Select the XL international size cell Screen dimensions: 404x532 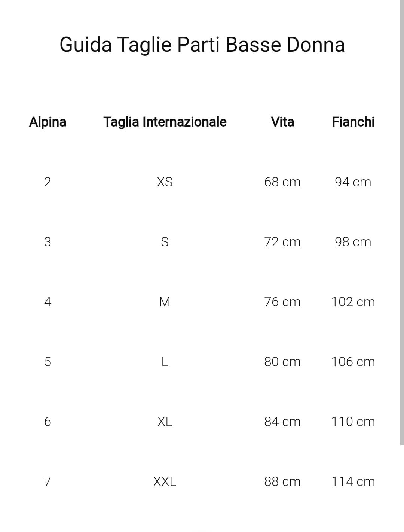click(x=165, y=422)
